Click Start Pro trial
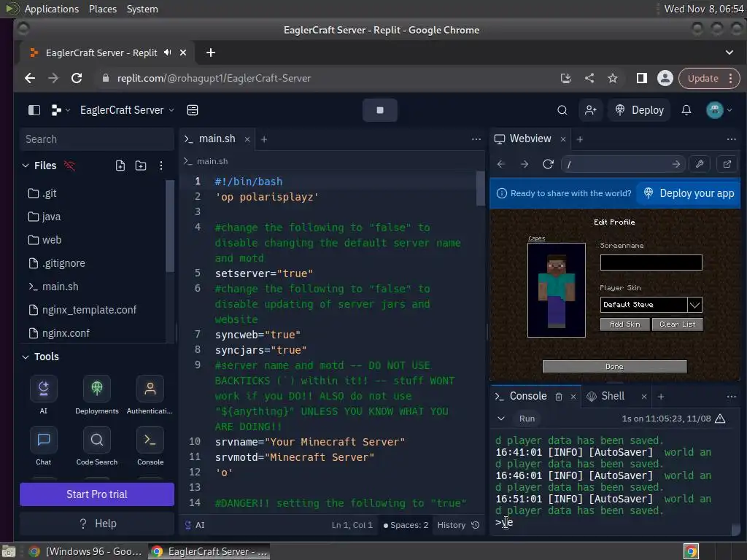The image size is (747, 560). tap(97, 494)
